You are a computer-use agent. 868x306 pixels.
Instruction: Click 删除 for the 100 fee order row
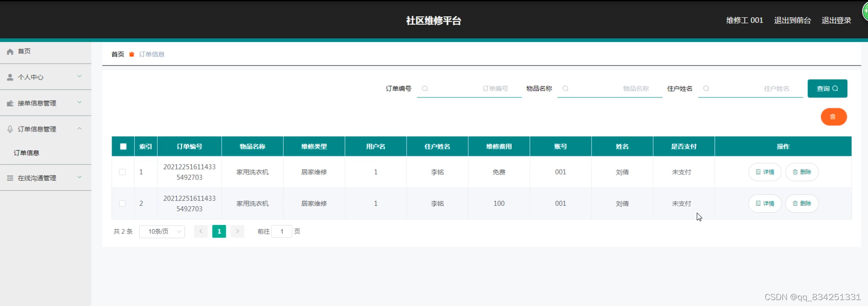point(802,204)
